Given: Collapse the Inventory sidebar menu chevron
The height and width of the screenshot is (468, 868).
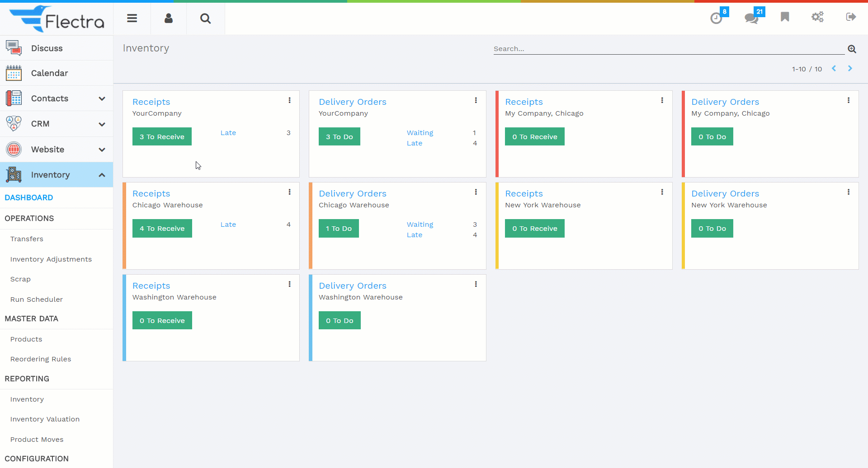Looking at the screenshot, I should pyautogui.click(x=102, y=175).
